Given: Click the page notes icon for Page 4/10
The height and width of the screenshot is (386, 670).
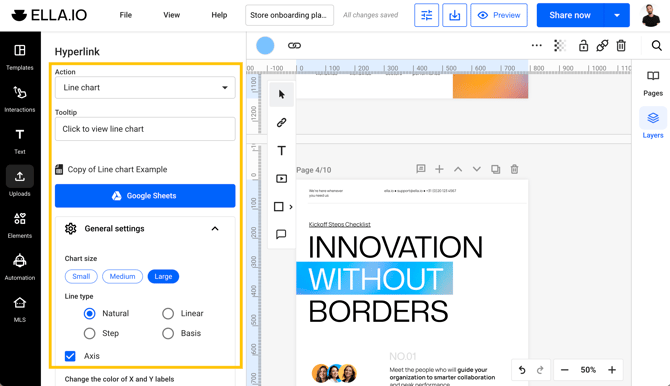Looking at the screenshot, I should click(x=421, y=169).
